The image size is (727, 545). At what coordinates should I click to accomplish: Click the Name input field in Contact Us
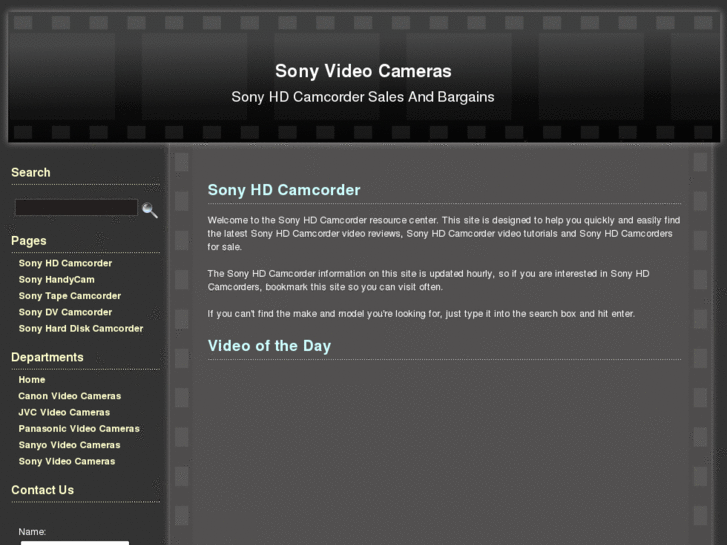[x=75, y=543]
